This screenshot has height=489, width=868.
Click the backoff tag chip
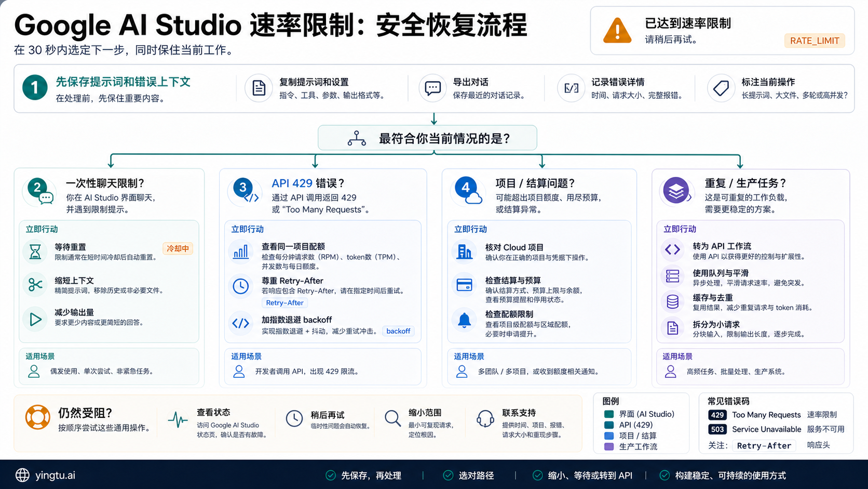click(x=398, y=331)
